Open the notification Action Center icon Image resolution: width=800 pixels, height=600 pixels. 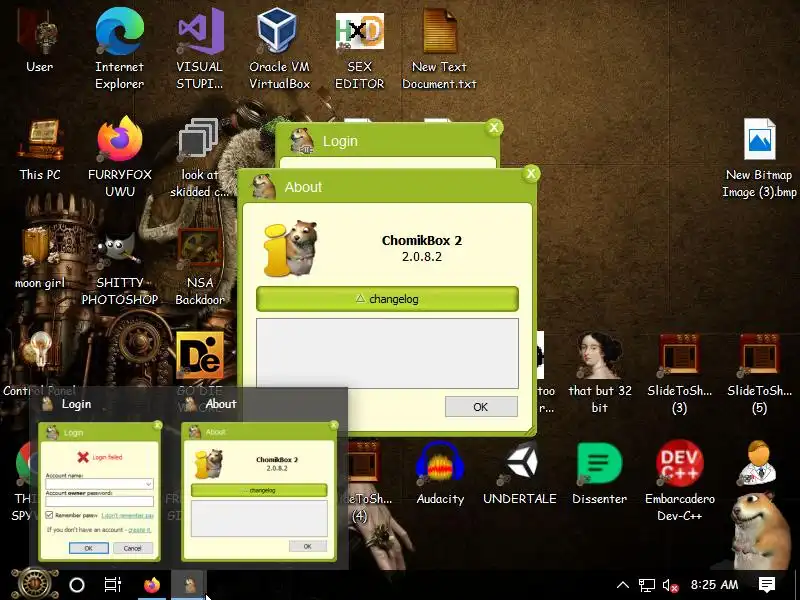[767, 585]
